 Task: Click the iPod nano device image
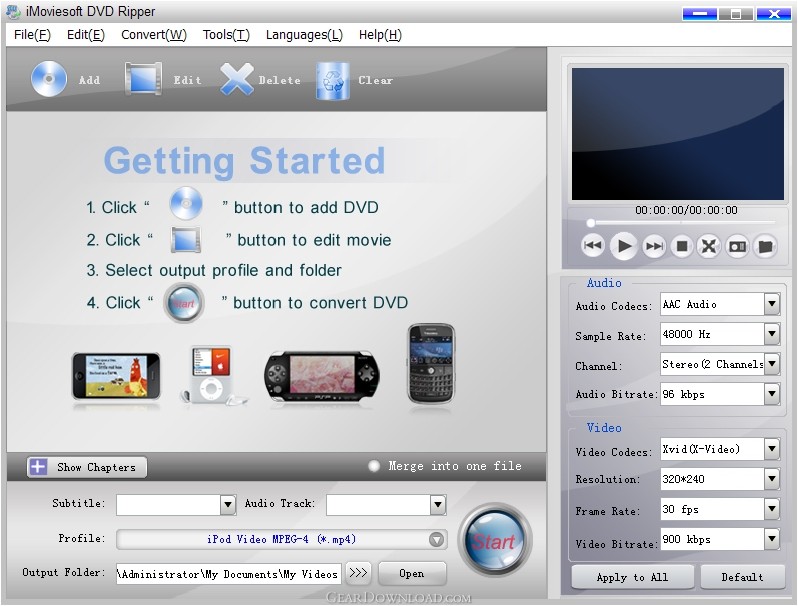pyautogui.click(x=213, y=376)
